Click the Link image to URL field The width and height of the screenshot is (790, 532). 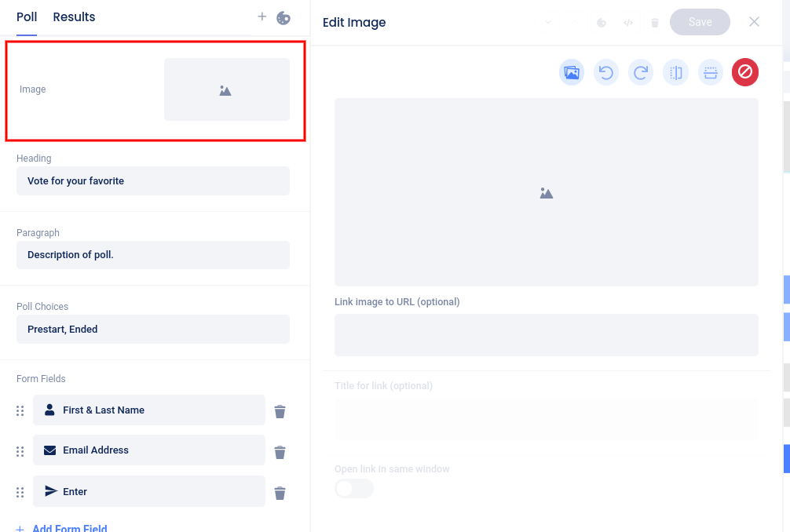546,335
